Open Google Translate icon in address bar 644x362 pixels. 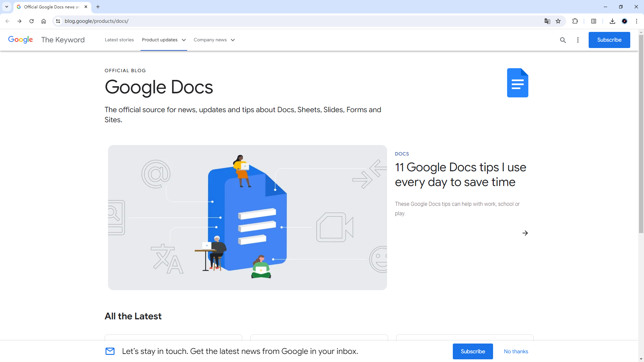tap(547, 21)
